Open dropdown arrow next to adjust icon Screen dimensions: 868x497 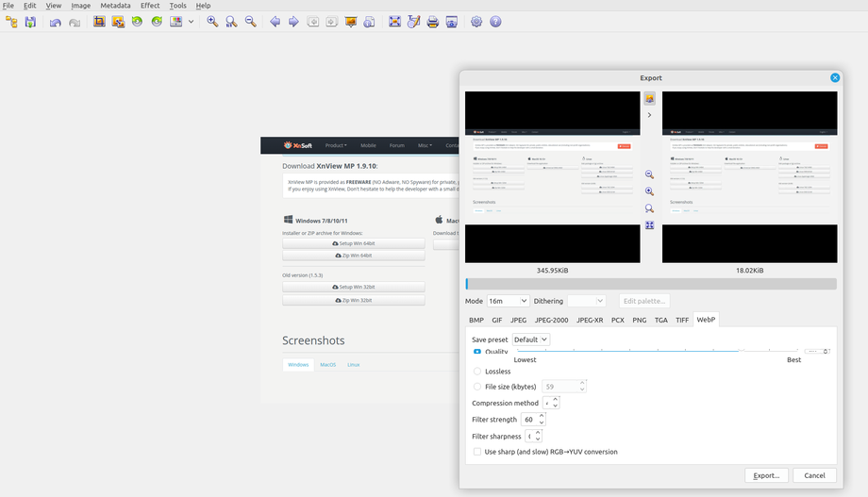pos(191,22)
